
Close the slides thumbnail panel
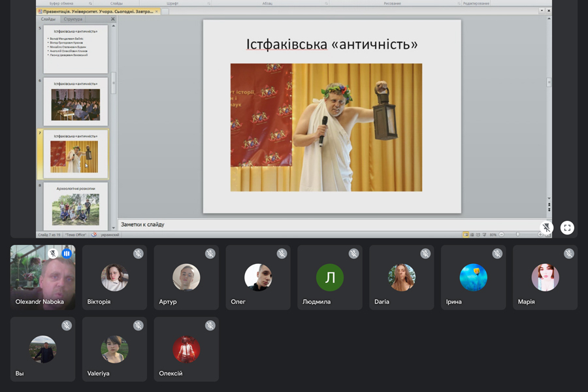tap(112, 20)
